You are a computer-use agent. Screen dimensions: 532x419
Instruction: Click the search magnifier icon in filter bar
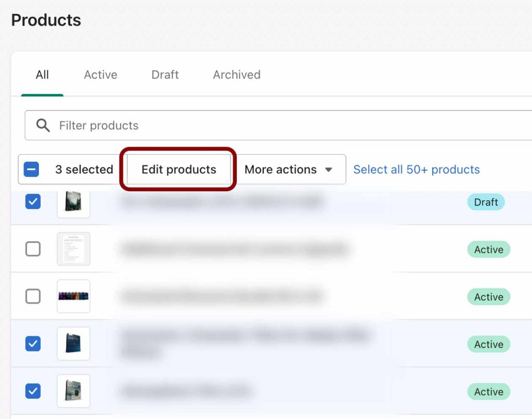[x=43, y=125]
